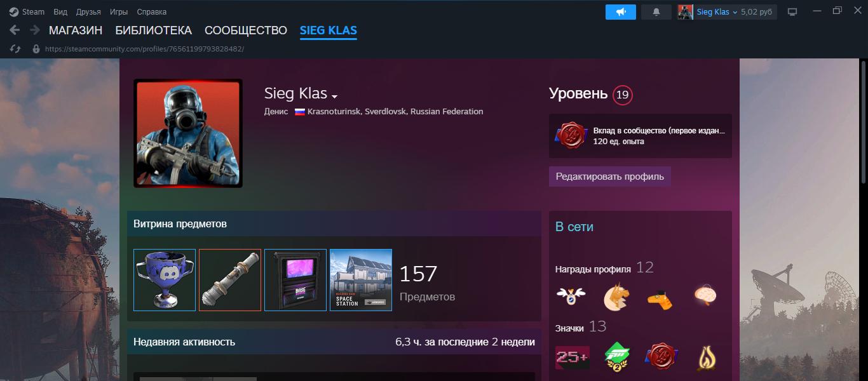The height and width of the screenshot is (381, 868).
Task: Open the Вид menu
Action: point(60,12)
